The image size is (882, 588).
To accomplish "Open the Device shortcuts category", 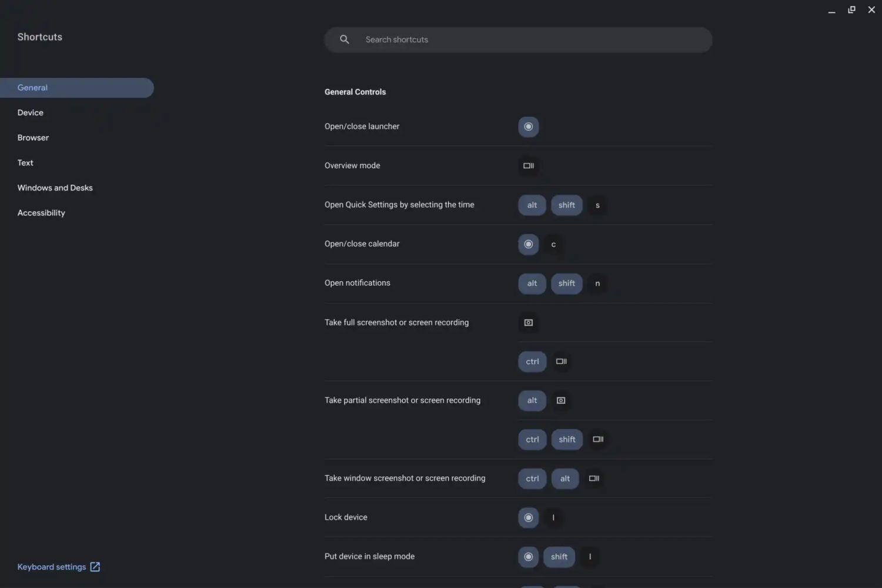I will [x=31, y=113].
